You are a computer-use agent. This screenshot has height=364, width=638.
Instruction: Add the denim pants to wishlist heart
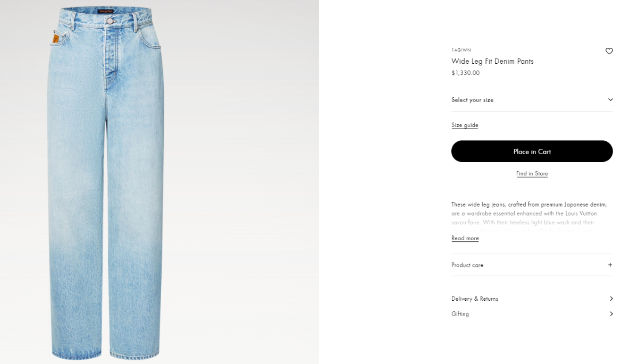[609, 51]
